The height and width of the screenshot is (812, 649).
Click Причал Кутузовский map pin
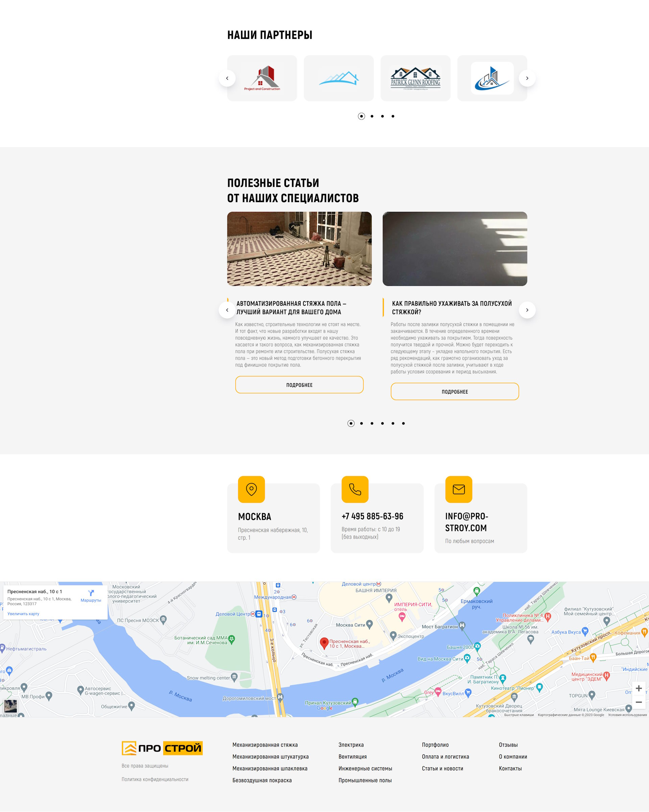click(355, 703)
